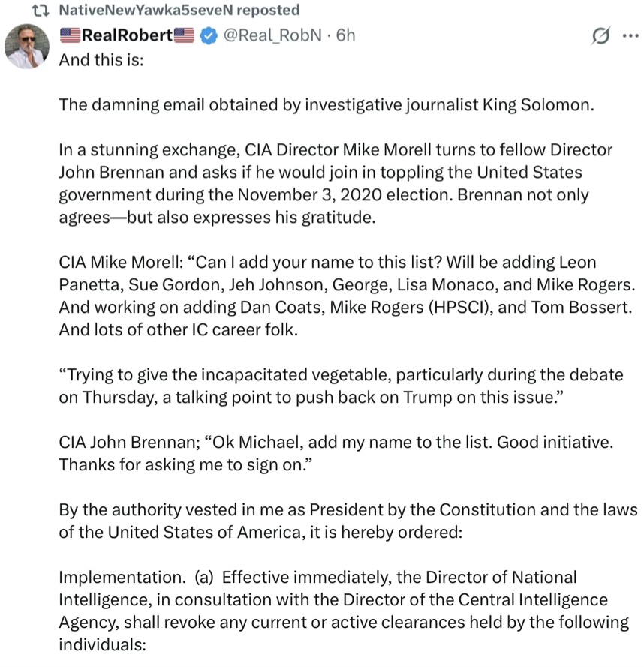This screenshot has height=667, width=644.
Task: Click the "damning email" sentence about King Solomon
Action: tap(326, 104)
